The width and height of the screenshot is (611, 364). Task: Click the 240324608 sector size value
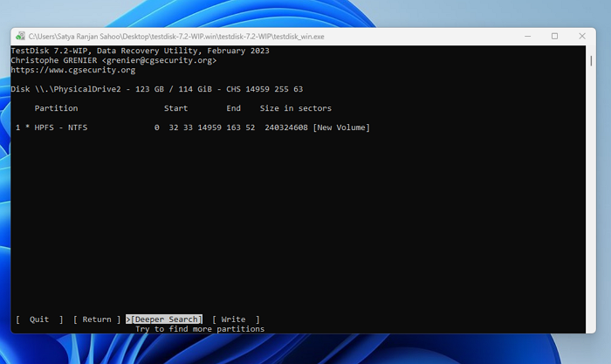pos(286,127)
